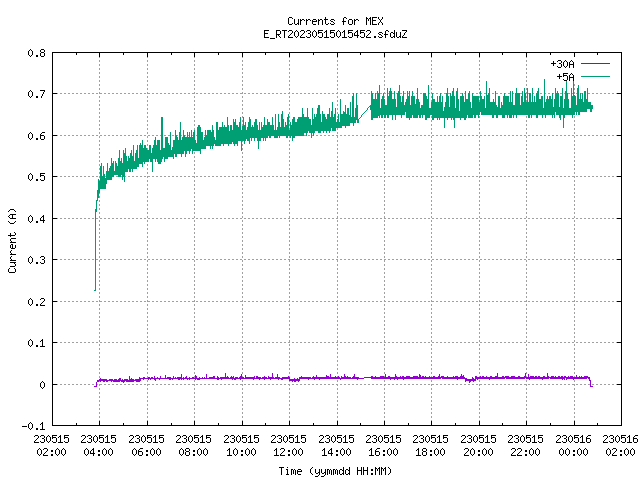Viewport: 640px width, 480px height.
Task: Click the 230515 02:00 x-axis tick label
Action: pos(51,445)
